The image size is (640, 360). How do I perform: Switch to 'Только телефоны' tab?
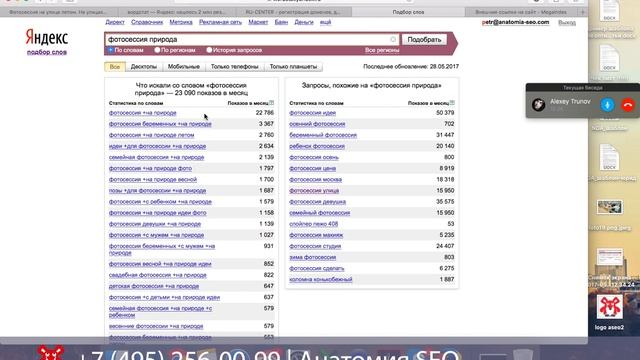click(234, 67)
